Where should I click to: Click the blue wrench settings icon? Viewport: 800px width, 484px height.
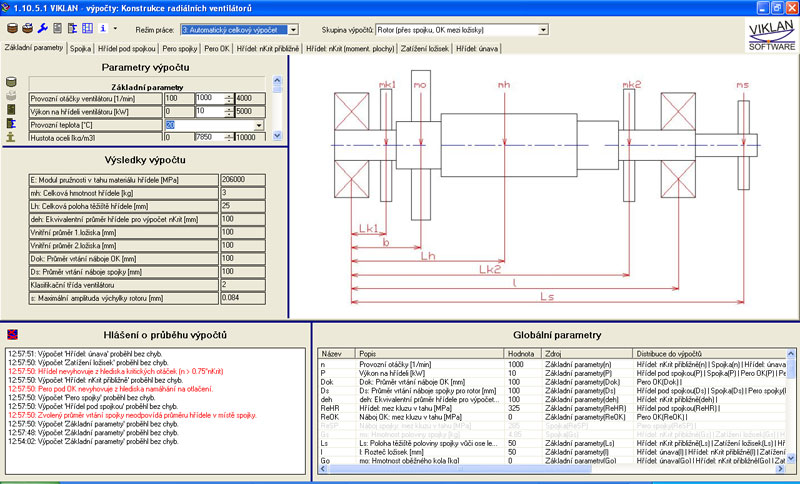click(x=43, y=29)
